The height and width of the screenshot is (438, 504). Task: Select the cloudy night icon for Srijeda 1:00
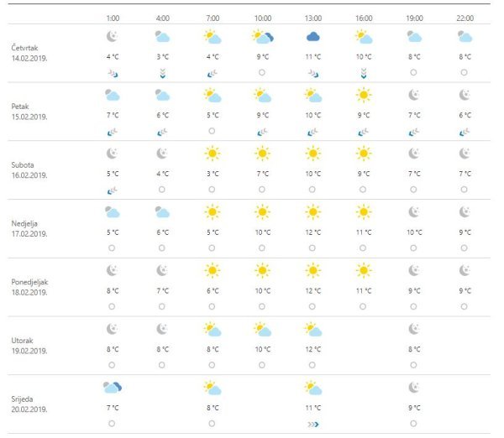tap(112, 387)
